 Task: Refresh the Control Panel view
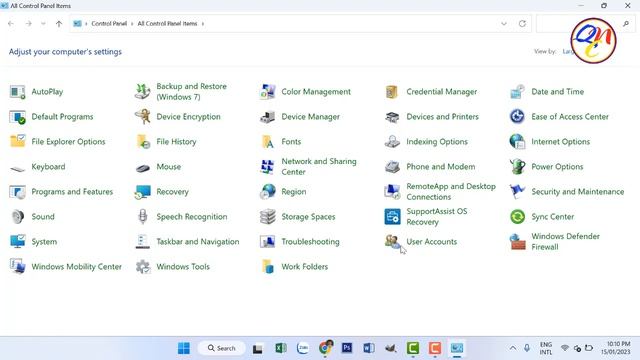click(522, 24)
